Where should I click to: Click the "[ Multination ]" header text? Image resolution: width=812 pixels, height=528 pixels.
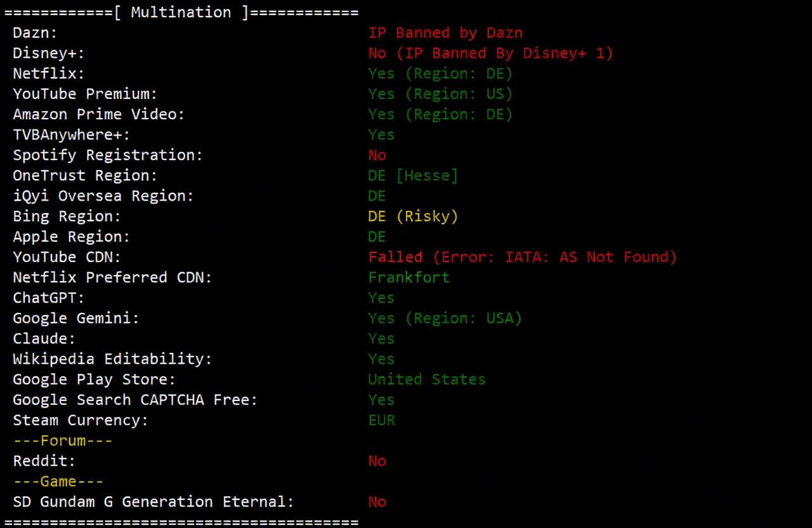(x=181, y=13)
